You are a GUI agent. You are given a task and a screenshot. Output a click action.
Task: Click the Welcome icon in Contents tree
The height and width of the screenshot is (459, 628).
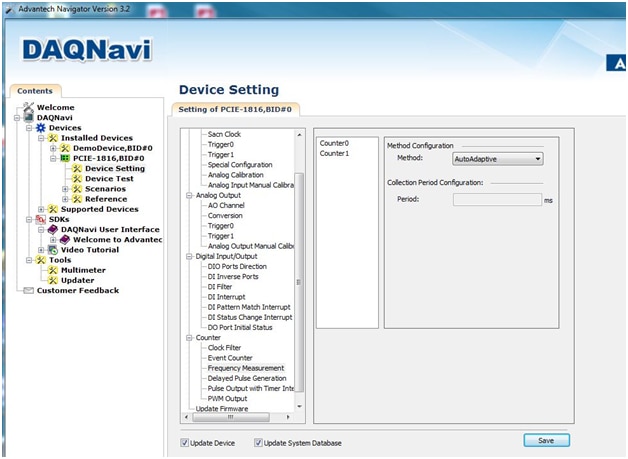click(29, 107)
